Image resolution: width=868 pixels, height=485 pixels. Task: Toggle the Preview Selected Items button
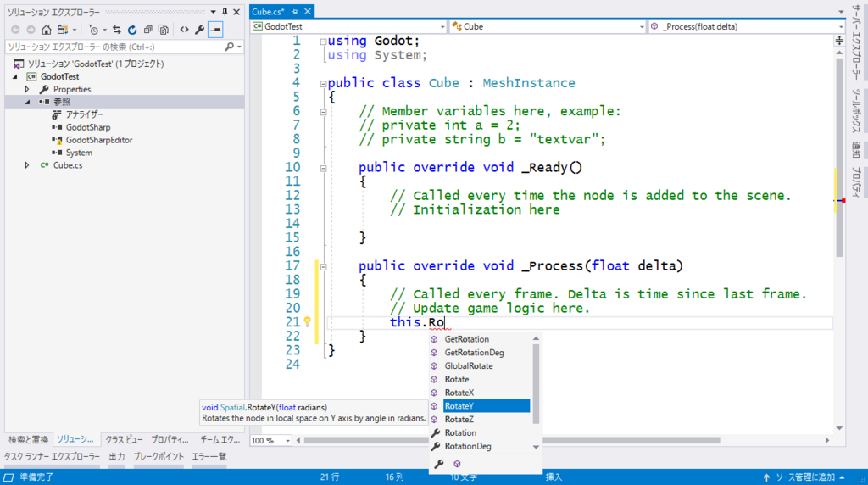215,30
